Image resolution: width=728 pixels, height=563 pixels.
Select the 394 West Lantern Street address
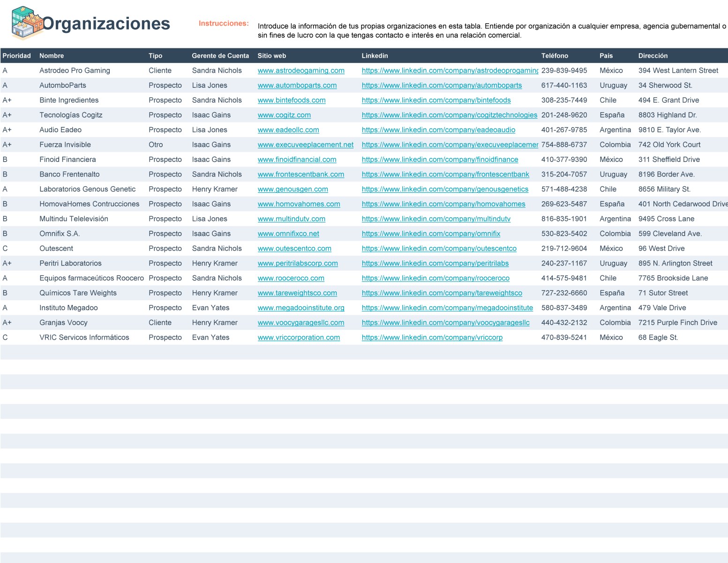point(678,70)
